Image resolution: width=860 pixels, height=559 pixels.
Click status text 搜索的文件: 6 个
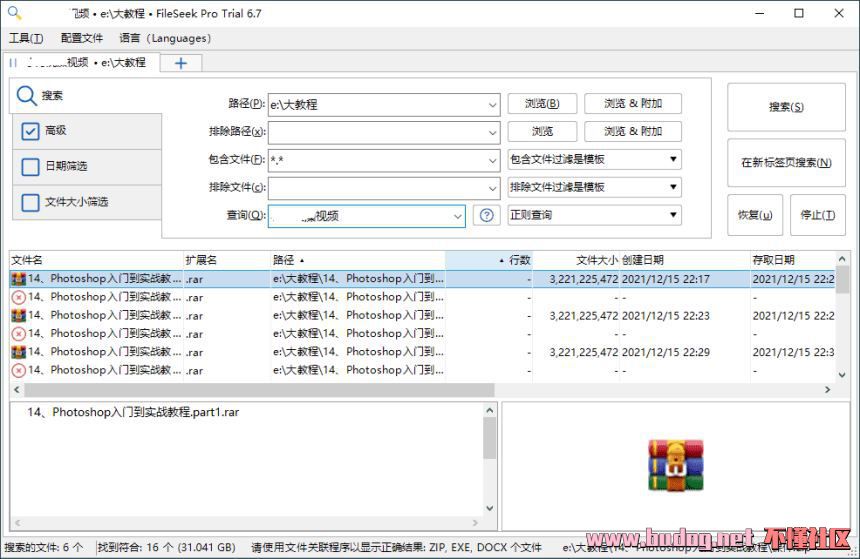[x=44, y=547]
